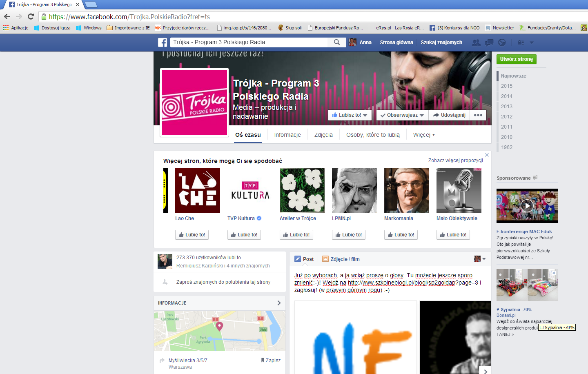Open Windows bookmark in bookmarks bar
The width and height of the screenshot is (588, 374).
click(89, 28)
